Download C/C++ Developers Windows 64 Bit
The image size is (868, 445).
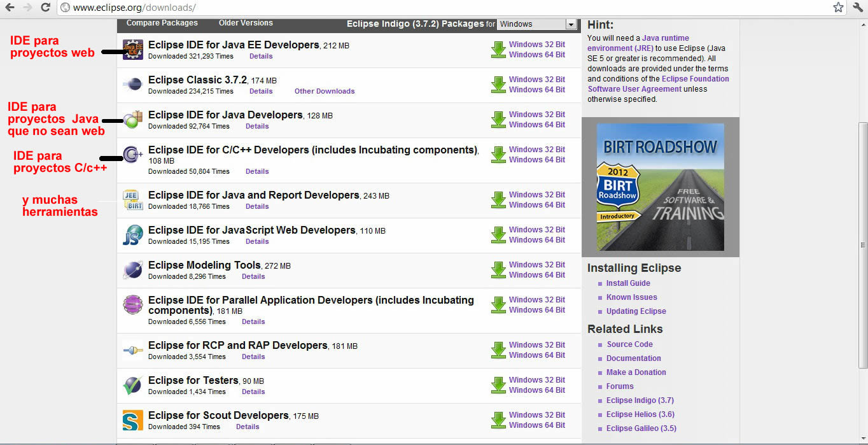[537, 160]
